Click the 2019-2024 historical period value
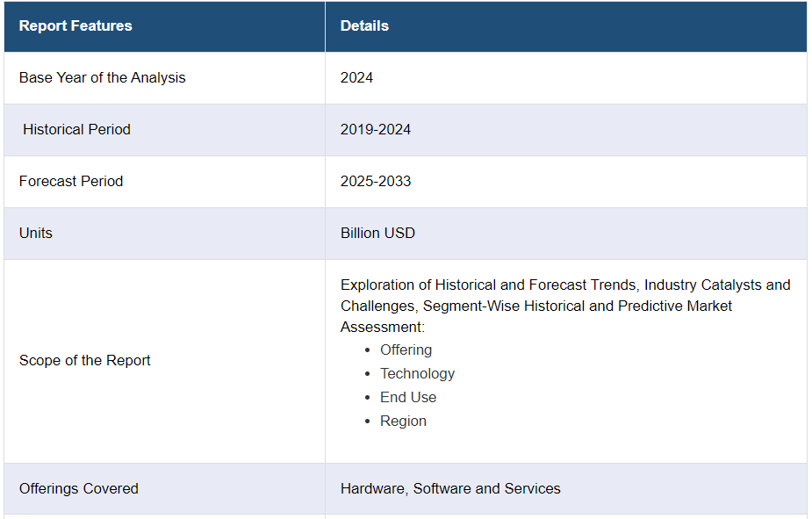 pyautogui.click(x=376, y=129)
